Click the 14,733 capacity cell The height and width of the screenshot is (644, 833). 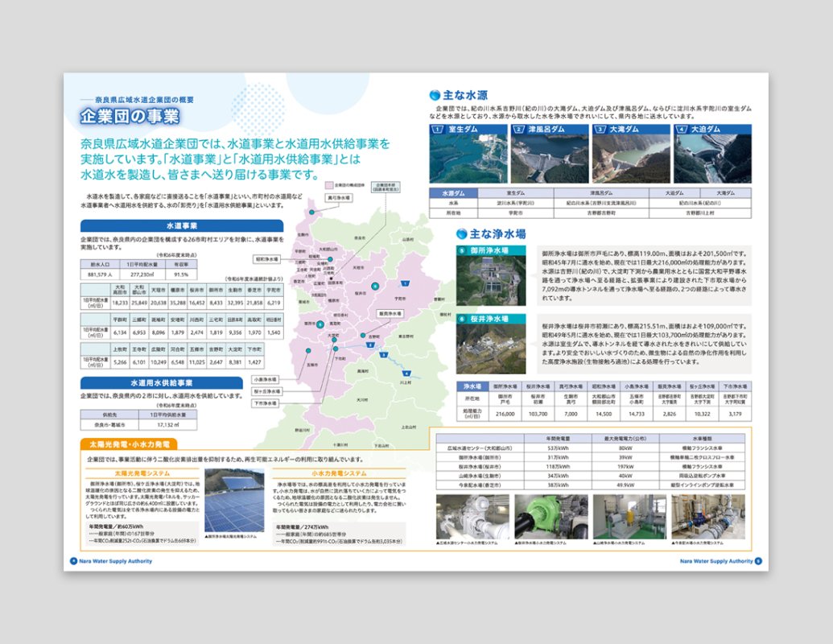coord(637,414)
